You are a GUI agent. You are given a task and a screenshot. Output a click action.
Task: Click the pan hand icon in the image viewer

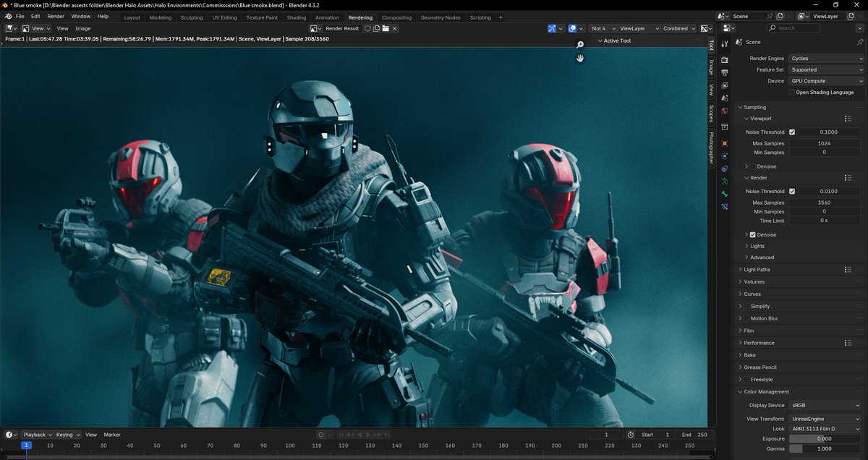pos(580,58)
